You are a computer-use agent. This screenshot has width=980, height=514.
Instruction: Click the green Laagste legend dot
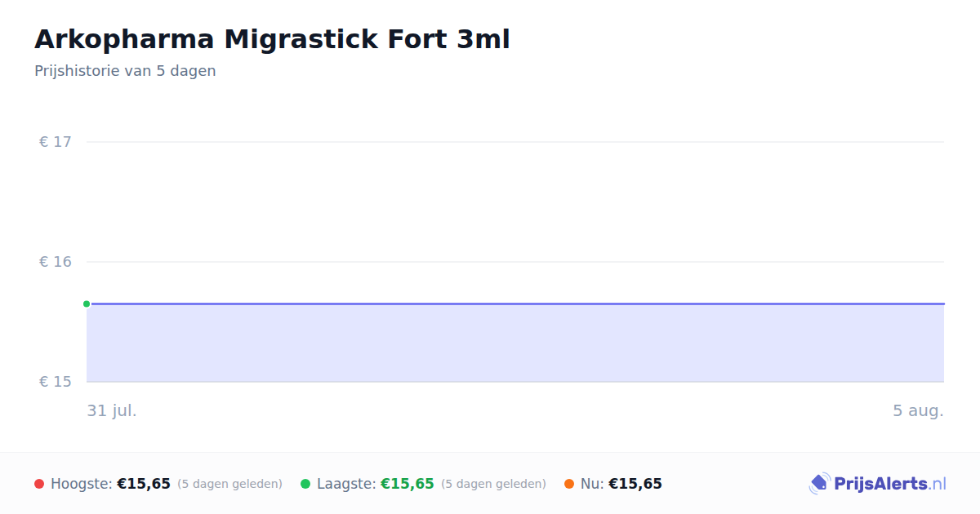point(305,484)
